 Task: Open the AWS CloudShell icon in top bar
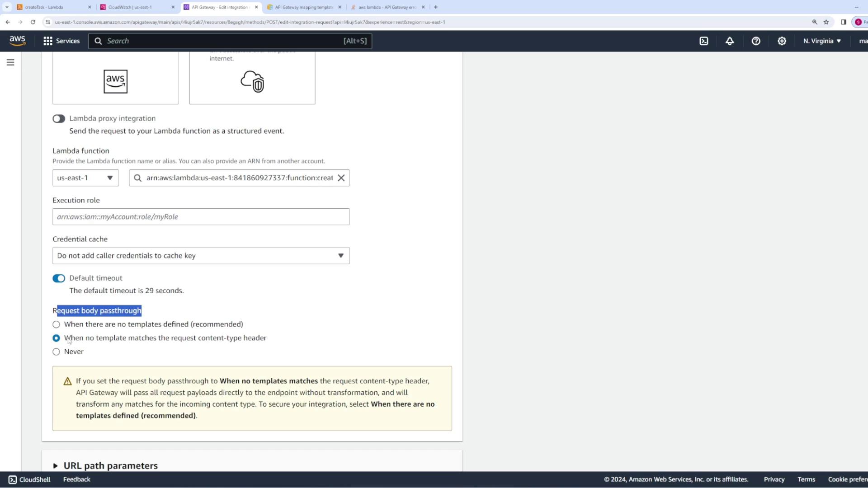click(x=704, y=41)
